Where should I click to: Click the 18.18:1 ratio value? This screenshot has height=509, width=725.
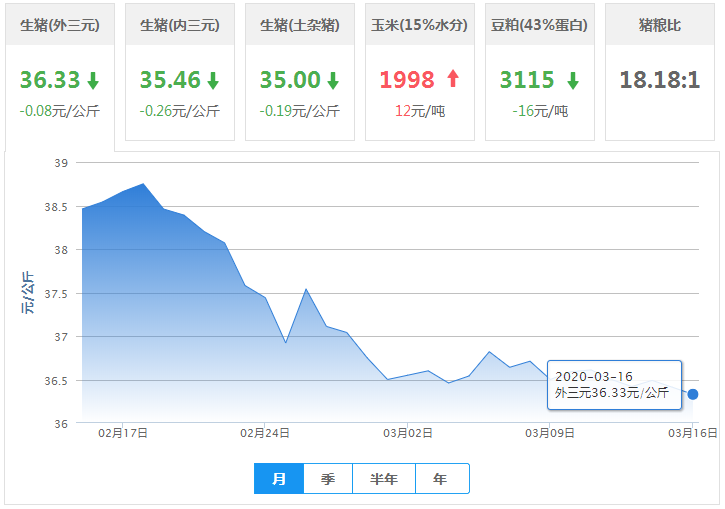coord(659,80)
